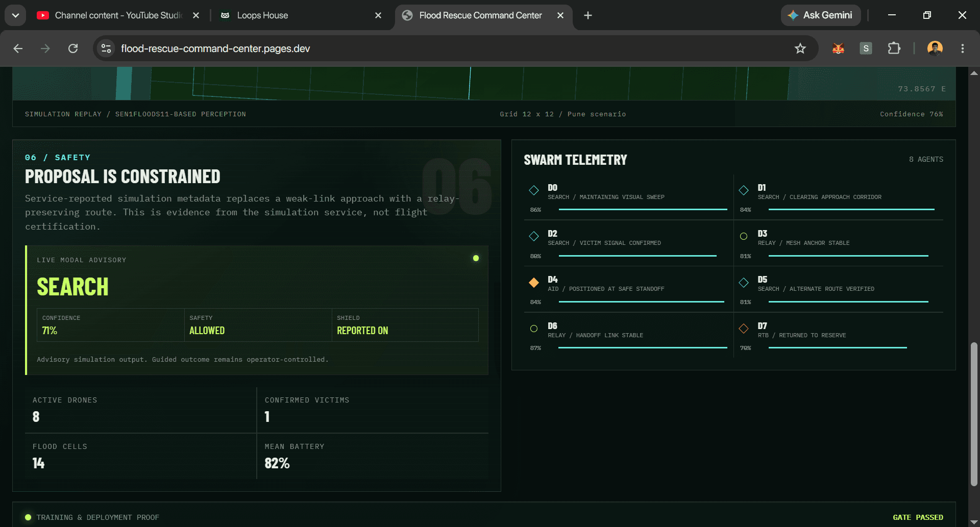Click the D7 70% battery bar
The height and width of the screenshot is (527, 980).
tap(838, 348)
